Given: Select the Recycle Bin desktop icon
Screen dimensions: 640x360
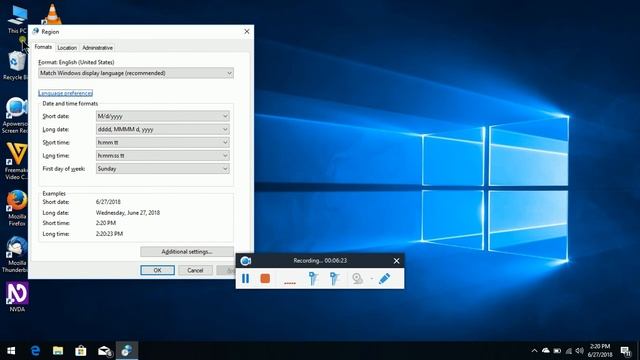Looking at the screenshot, I should pos(16,65).
